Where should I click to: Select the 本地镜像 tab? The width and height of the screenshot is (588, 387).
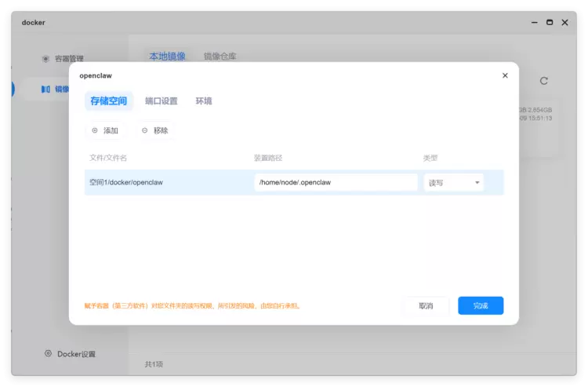pos(167,57)
